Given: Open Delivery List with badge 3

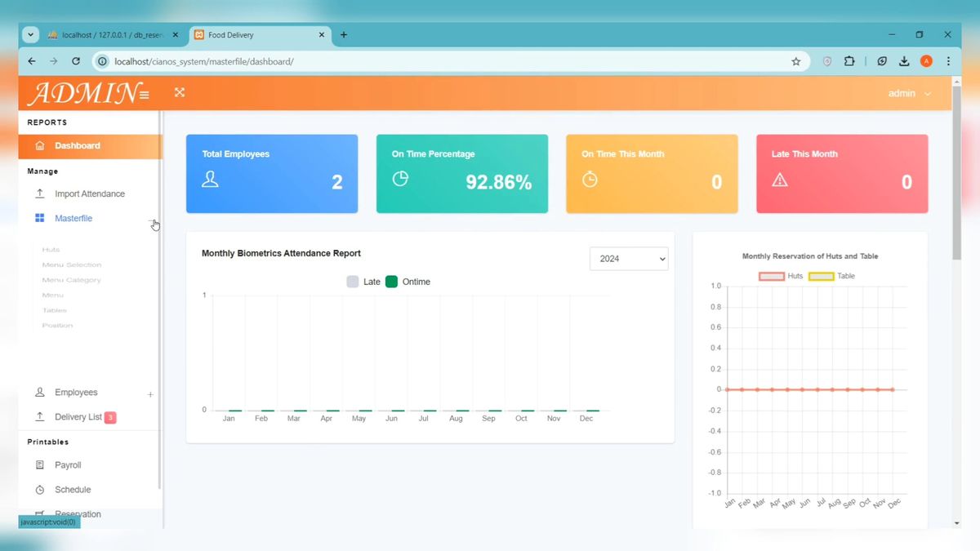Looking at the screenshot, I should click(x=78, y=417).
